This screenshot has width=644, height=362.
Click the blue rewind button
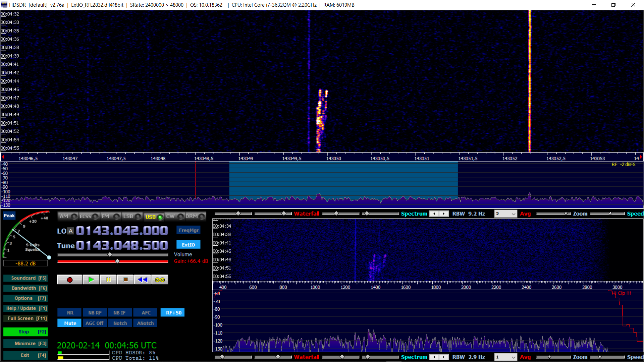[143, 280]
